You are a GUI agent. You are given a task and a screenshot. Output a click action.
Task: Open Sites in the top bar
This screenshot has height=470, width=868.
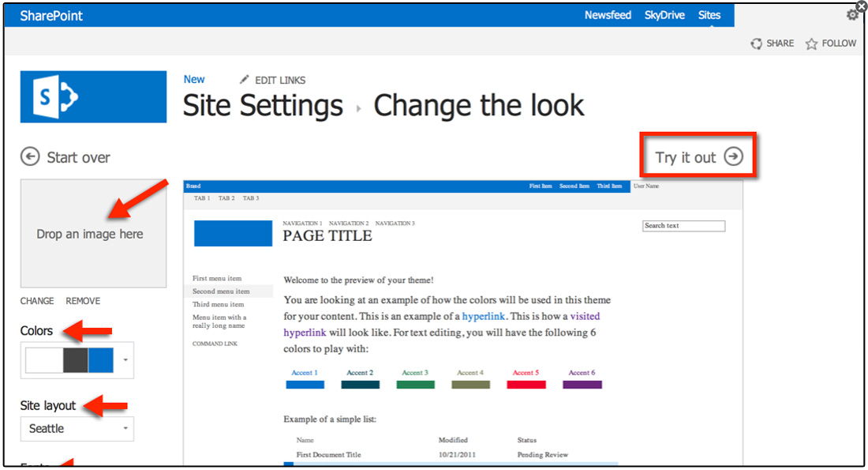point(709,15)
